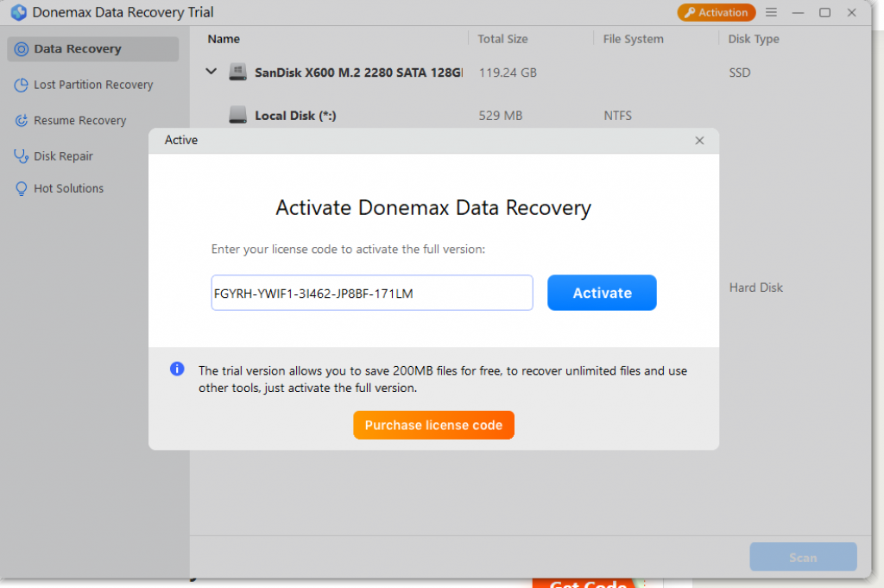Click the Data Recovery target icon
The width and height of the screenshot is (884, 588).
point(22,49)
